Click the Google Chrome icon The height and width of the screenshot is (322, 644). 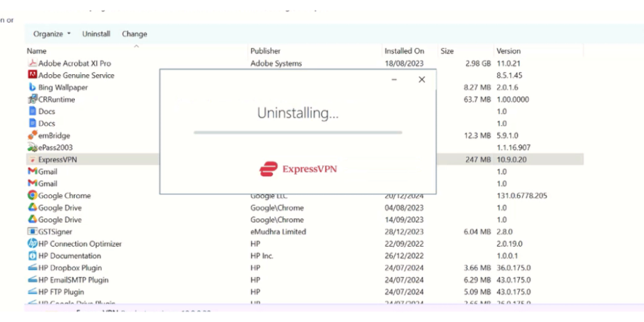coord(33,195)
